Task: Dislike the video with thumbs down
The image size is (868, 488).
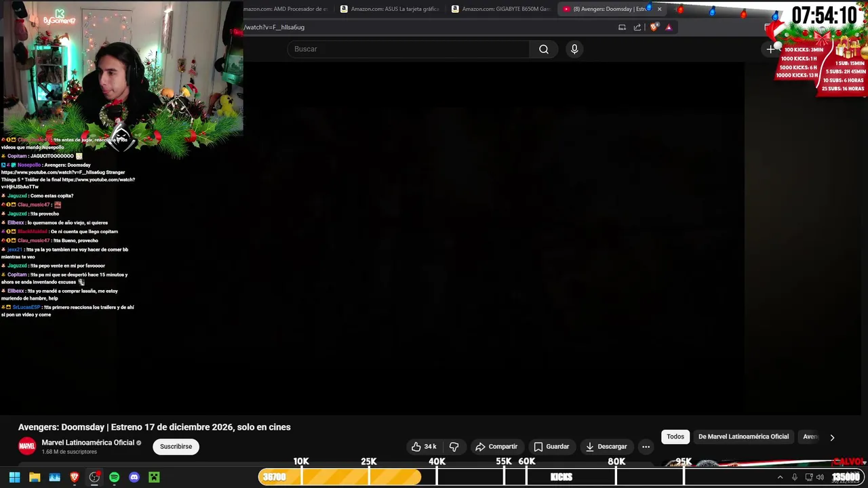Action: 454,447
